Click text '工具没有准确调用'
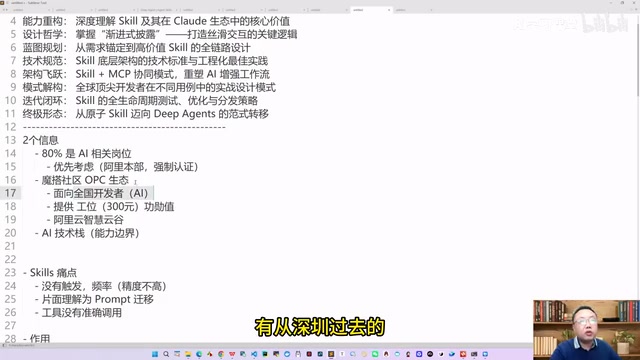This screenshot has width=640, height=360. 82,313
